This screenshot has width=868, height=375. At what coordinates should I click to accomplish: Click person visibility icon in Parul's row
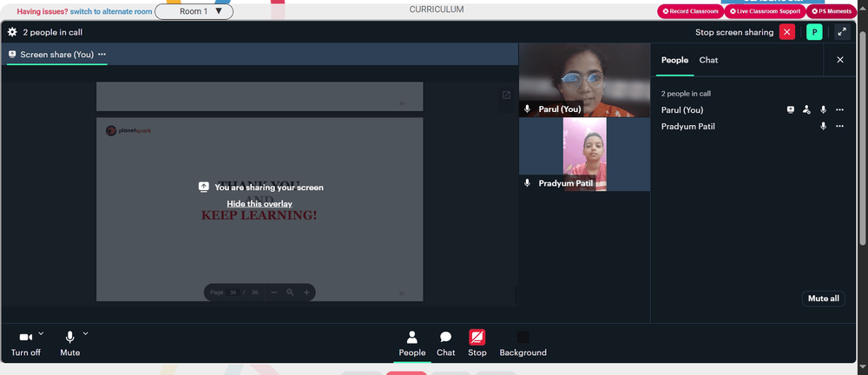(x=806, y=109)
